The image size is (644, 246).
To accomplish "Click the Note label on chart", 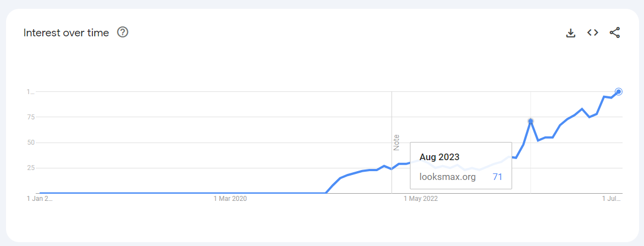I will [396, 143].
